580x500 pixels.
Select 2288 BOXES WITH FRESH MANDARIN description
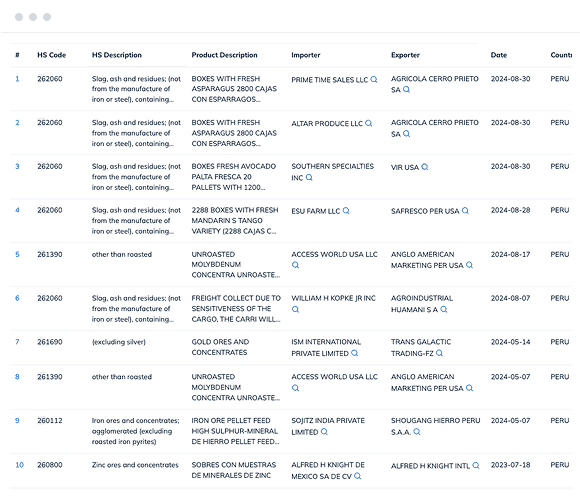235,220
